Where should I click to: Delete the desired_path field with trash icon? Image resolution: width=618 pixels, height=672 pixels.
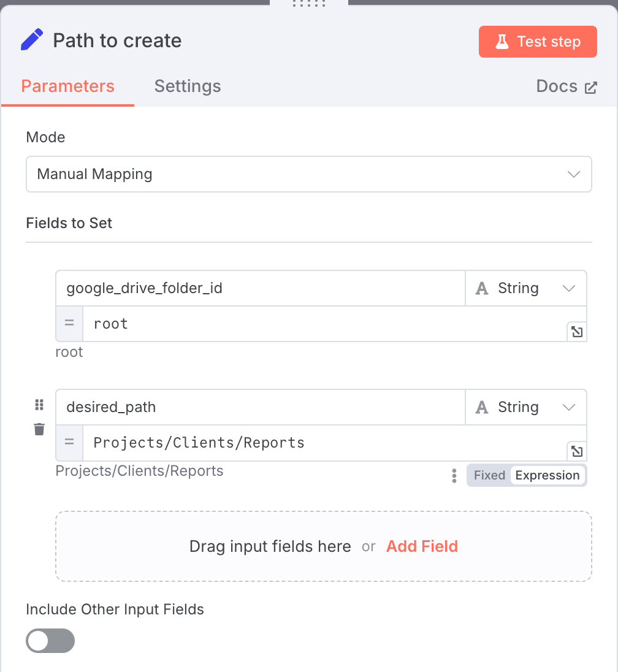pyautogui.click(x=39, y=429)
